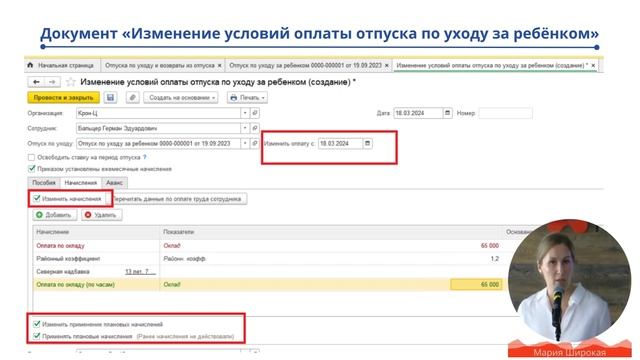Close Отпуск по уходу 0000-000001 tab
This screenshot has height=360, width=640.
(387, 65)
